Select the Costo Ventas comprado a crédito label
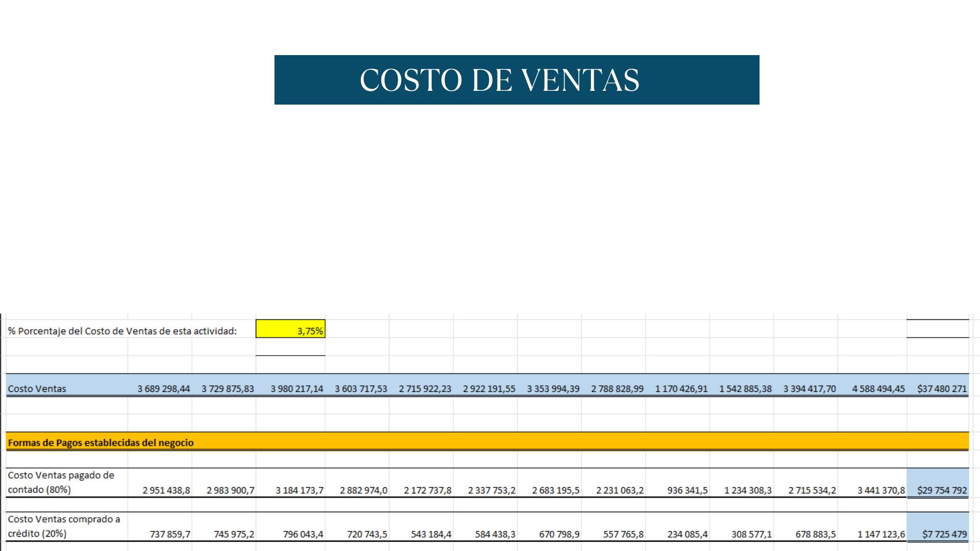 click(x=63, y=526)
